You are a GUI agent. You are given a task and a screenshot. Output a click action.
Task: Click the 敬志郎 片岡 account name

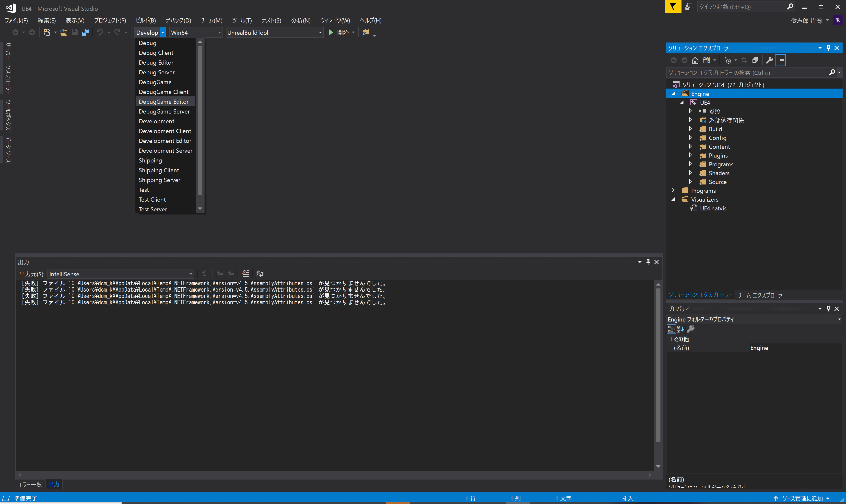tap(806, 21)
